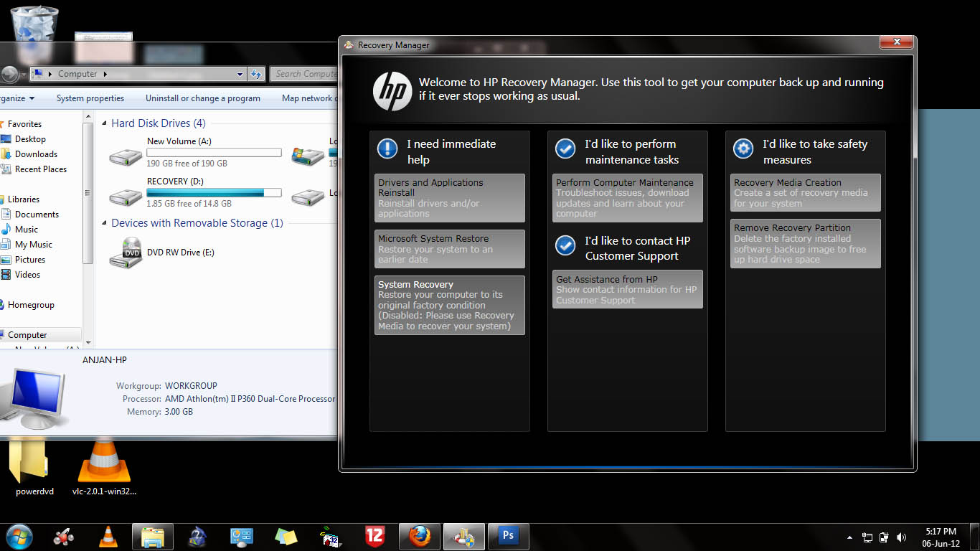Open the address bar history dropdown

(240, 74)
